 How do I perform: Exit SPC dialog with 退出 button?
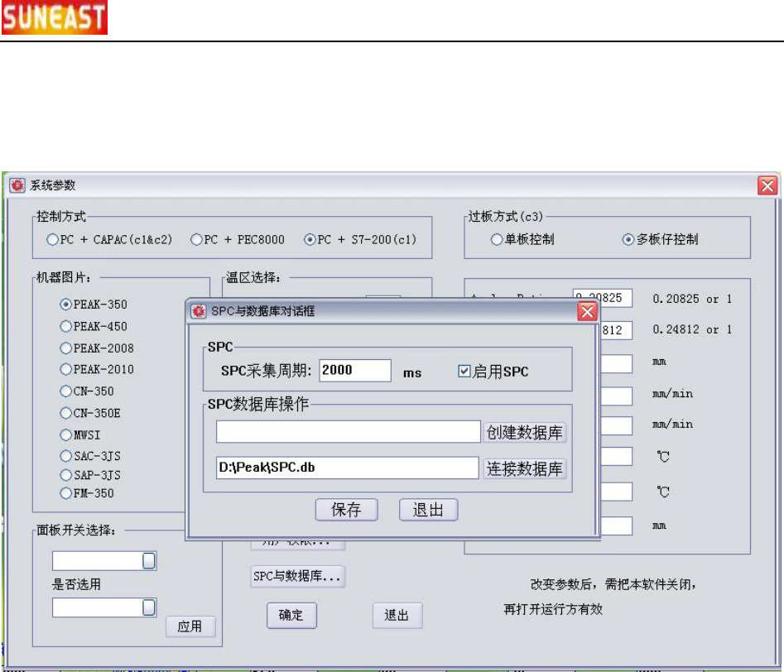click(x=429, y=510)
